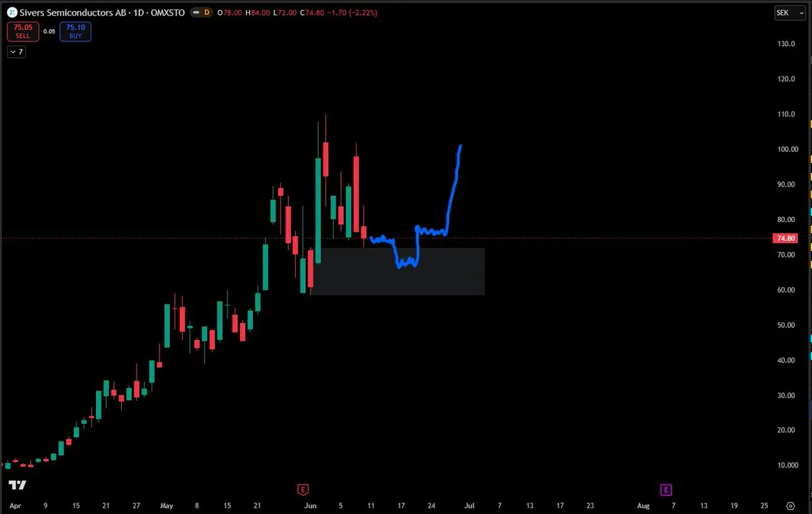This screenshot has width=812, height=514.
Task: Click the red earnings E marker near June
Action: (x=303, y=489)
